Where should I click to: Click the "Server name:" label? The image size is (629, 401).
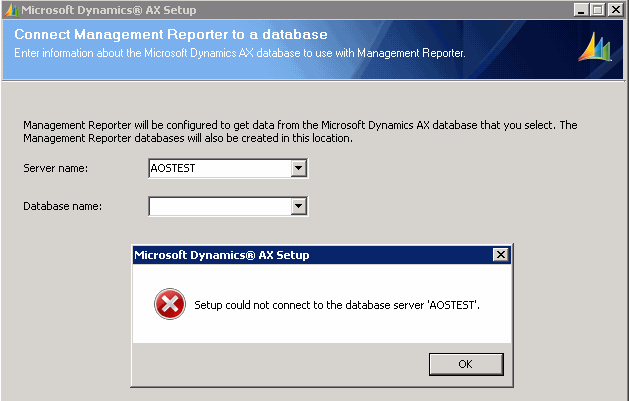pyautogui.click(x=55, y=168)
